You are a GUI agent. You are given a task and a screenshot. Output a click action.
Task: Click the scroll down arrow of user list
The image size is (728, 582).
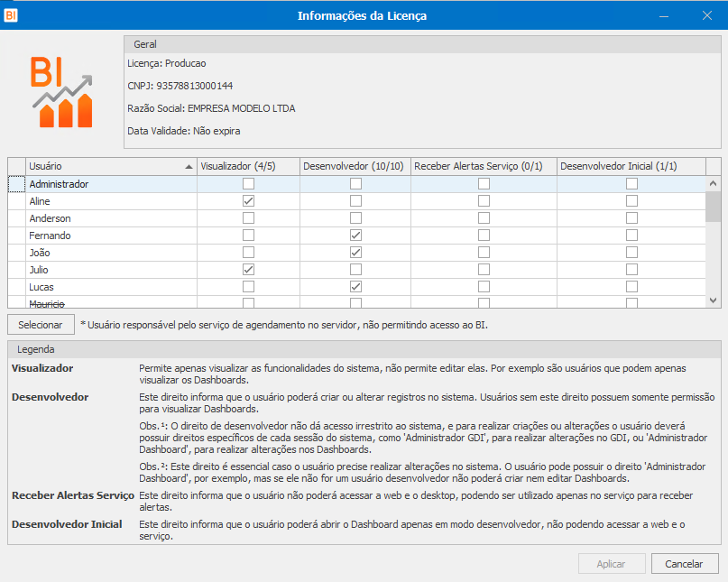pos(714,300)
